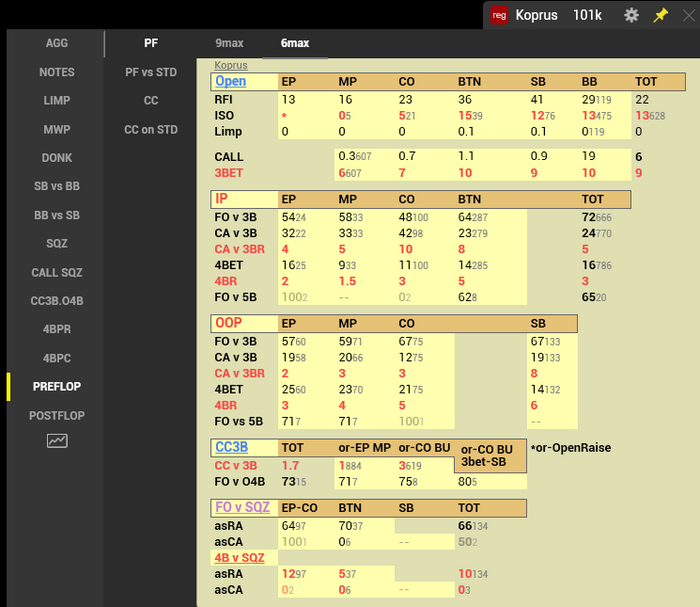Click the OOP table header label
Image resolution: width=700 pixels, height=607 pixels.
coord(229,323)
